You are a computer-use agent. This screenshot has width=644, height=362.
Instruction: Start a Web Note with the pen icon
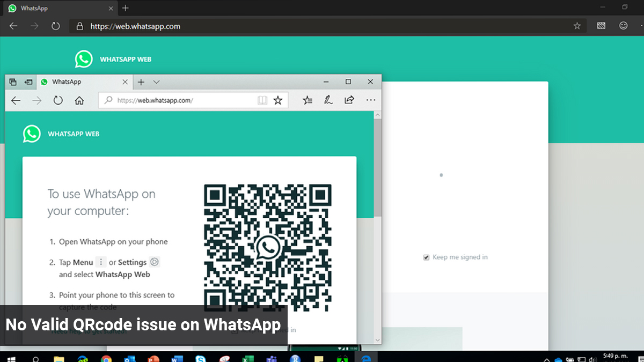pyautogui.click(x=328, y=100)
